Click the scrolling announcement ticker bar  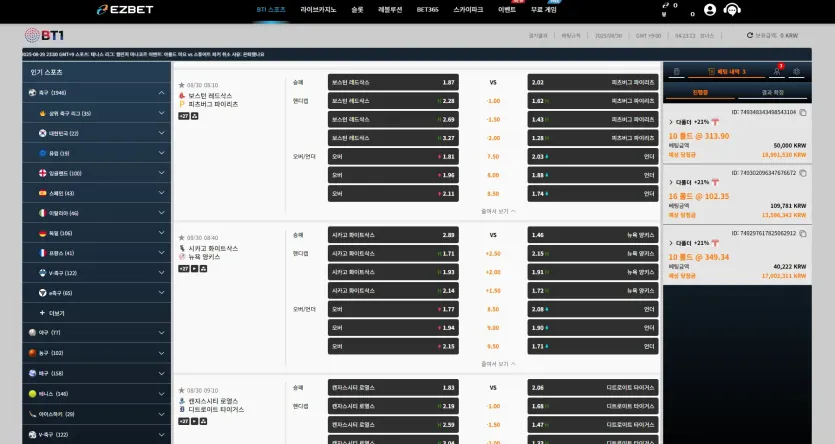pyautogui.click(x=417, y=54)
